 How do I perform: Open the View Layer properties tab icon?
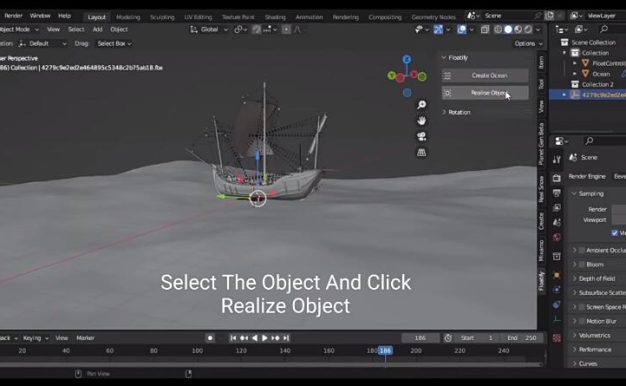click(557, 208)
